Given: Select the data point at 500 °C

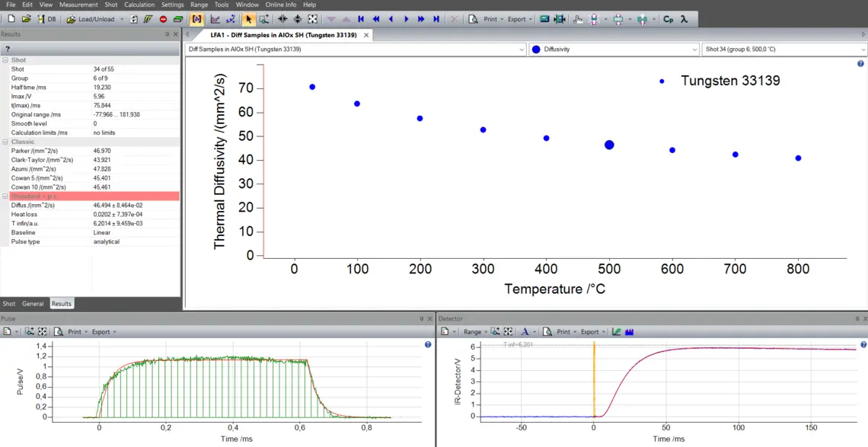Looking at the screenshot, I should 609,145.
